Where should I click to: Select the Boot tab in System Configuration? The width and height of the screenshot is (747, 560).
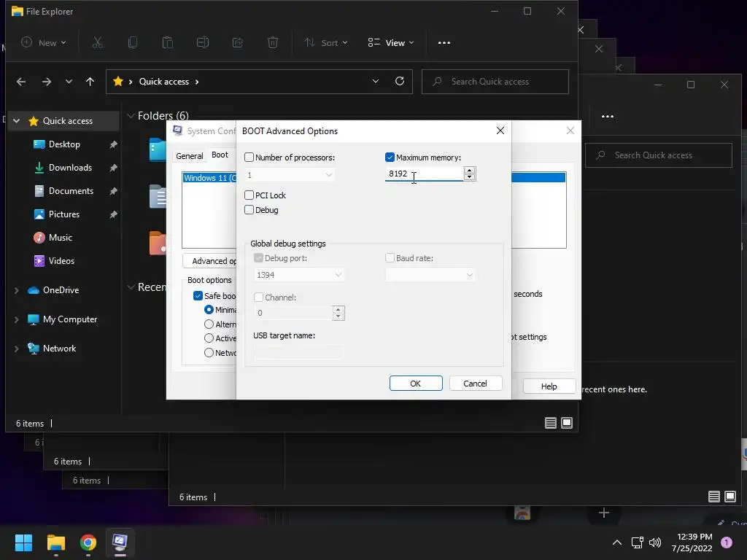tap(220, 155)
